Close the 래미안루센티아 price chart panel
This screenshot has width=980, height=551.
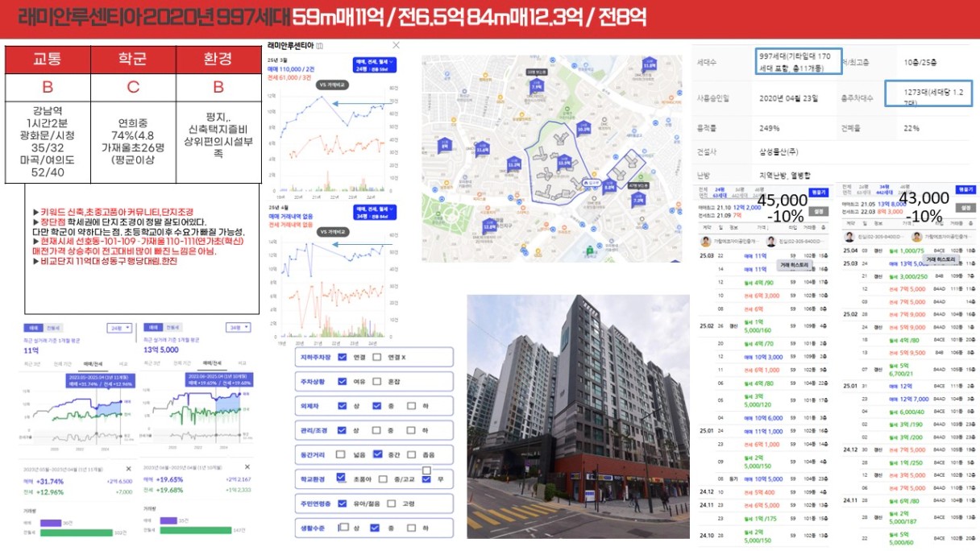pos(396,46)
